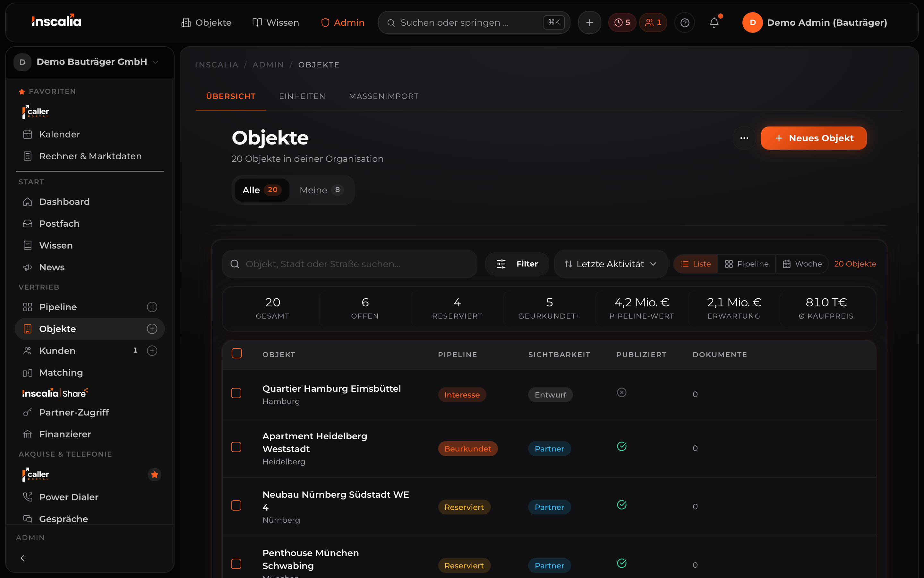The height and width of the screenshot is (578, 924).
Task: Open Partner-Zugriff in the sidebar
Action: tap(90, 412)
